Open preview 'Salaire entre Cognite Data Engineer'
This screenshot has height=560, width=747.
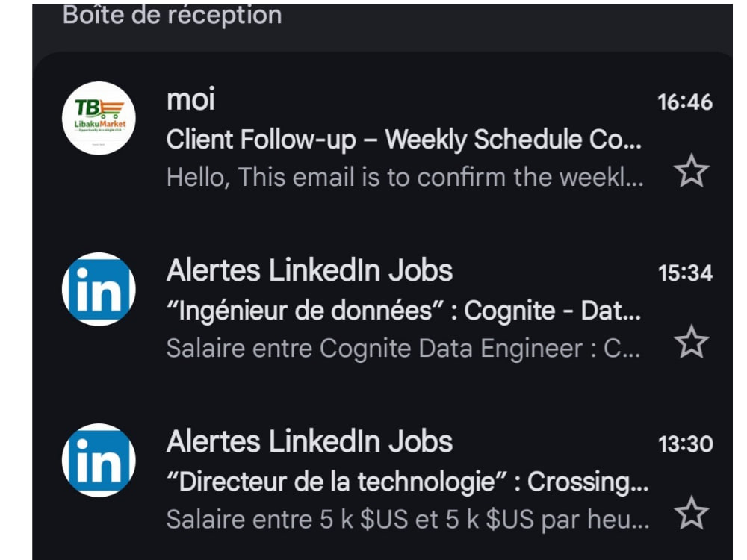tap(403, 348)
